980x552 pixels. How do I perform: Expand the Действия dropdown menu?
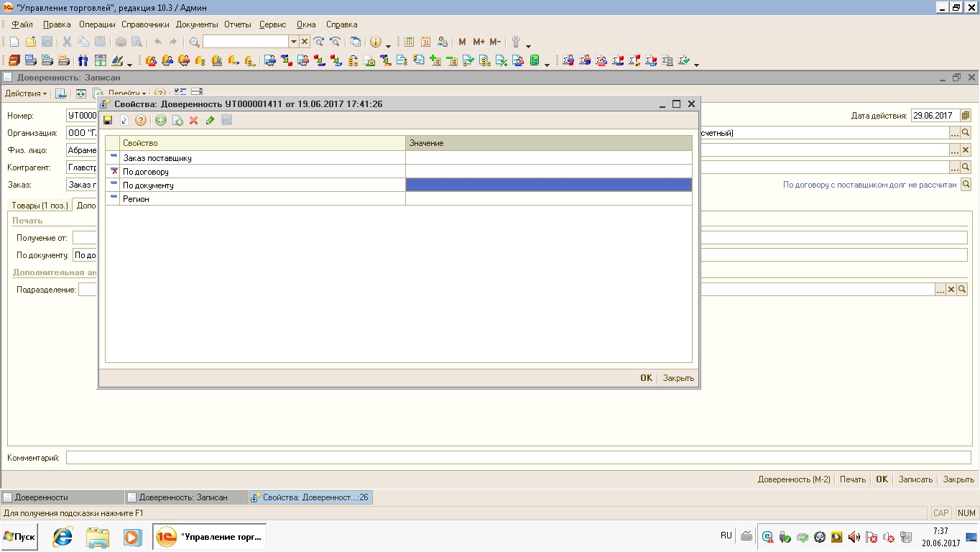click(26, 93)
